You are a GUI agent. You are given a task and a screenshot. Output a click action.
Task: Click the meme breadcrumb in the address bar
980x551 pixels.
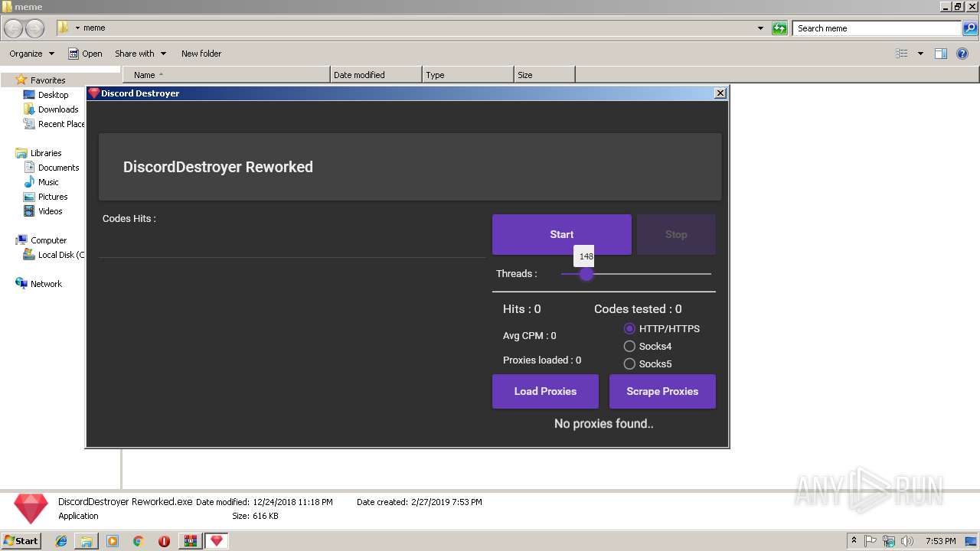(x=94, y=28)
